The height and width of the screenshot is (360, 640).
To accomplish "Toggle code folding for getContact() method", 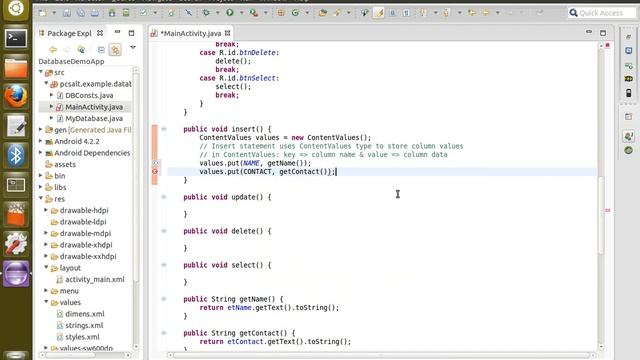I will tap(164, 333).
